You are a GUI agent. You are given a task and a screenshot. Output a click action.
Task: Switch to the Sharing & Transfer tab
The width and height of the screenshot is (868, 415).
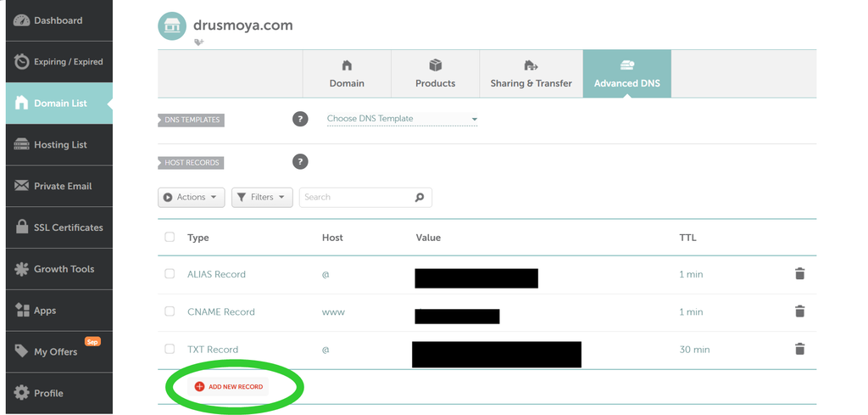click(x=531, y=74)
